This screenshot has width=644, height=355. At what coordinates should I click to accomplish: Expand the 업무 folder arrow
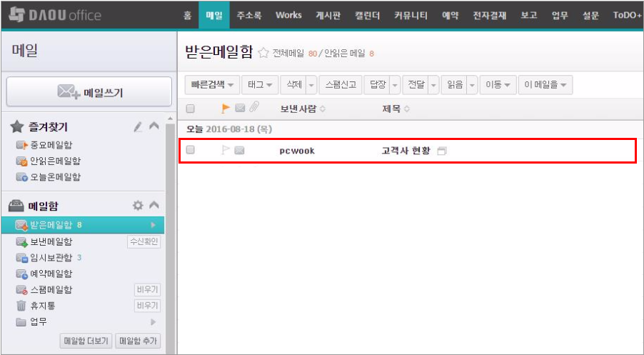pos(154,321)
